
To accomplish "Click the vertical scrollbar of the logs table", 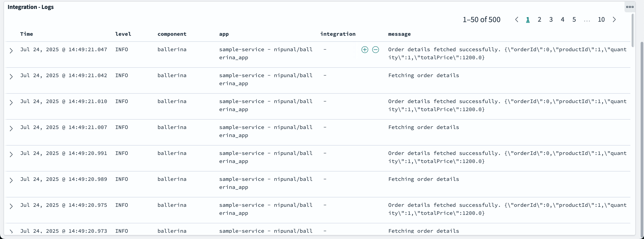I will (633, 30).
